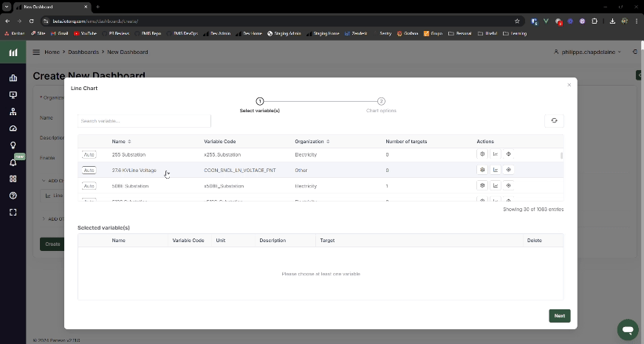
Task: Click the variable table scrollbar thumb
Action: (561, 156)
